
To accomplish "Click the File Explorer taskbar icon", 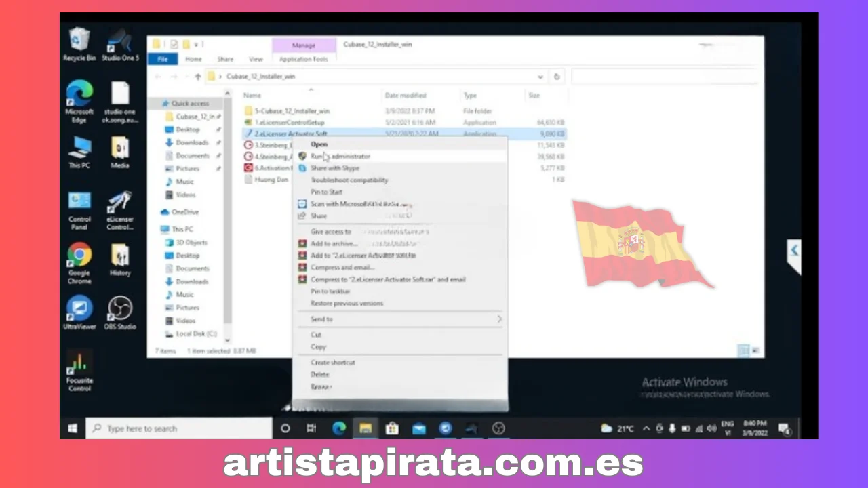I will (366, 428).
